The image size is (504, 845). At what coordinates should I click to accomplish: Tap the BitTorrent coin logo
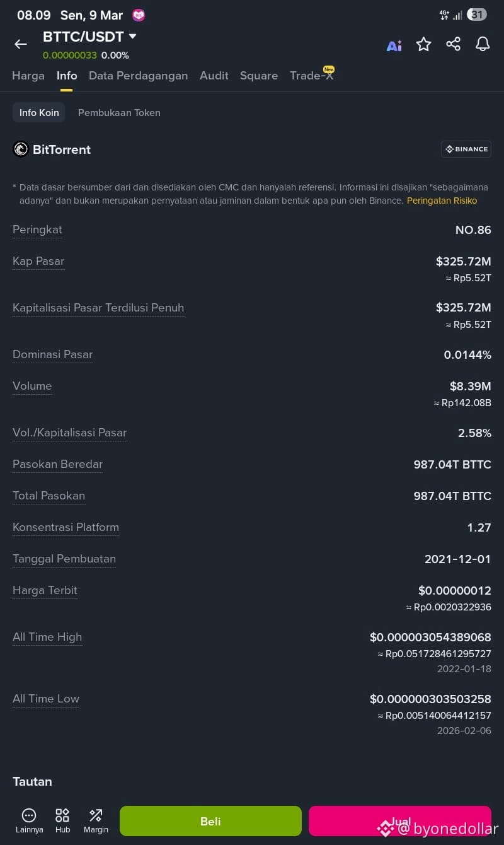click(21, 149)
